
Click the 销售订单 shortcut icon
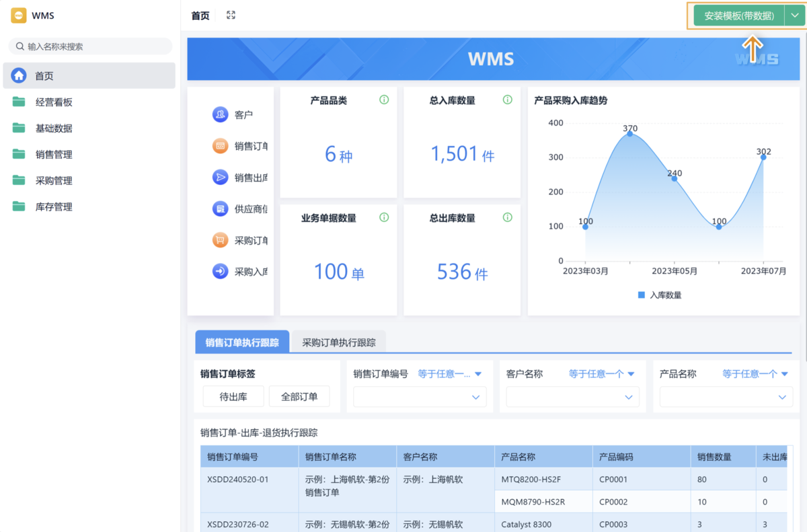[x=220, y=146]
